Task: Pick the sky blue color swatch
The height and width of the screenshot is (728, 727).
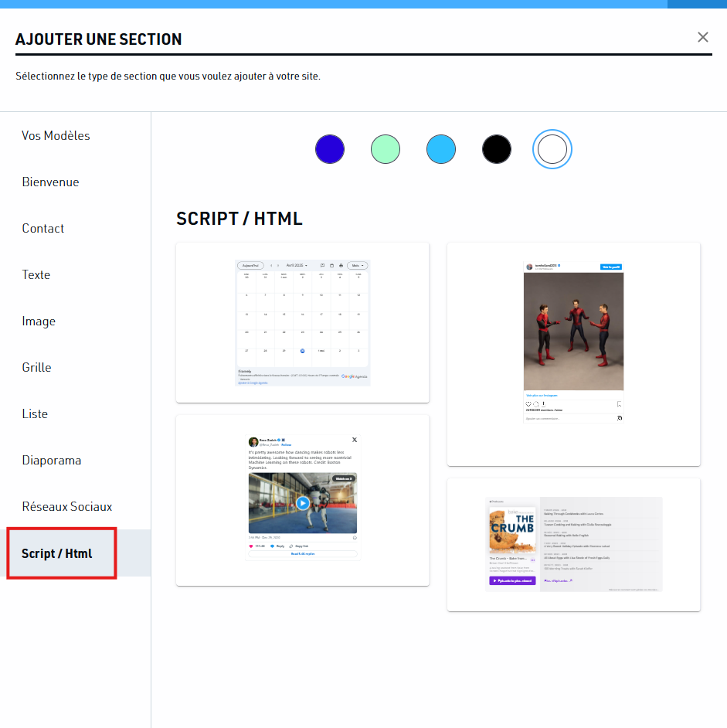Action: (441, 149)
